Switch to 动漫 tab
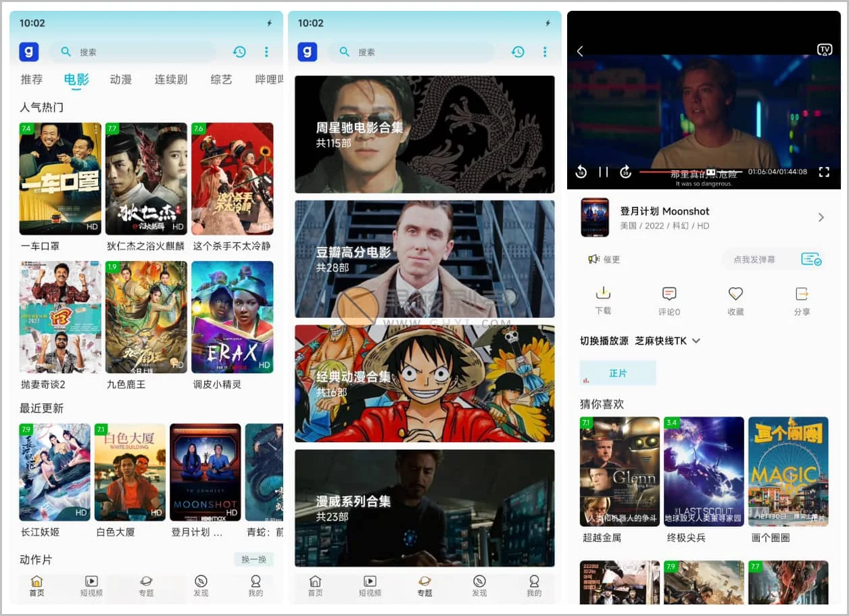This screenshot has width=849, height=616. pyautogui.click(x=120, y=80)
